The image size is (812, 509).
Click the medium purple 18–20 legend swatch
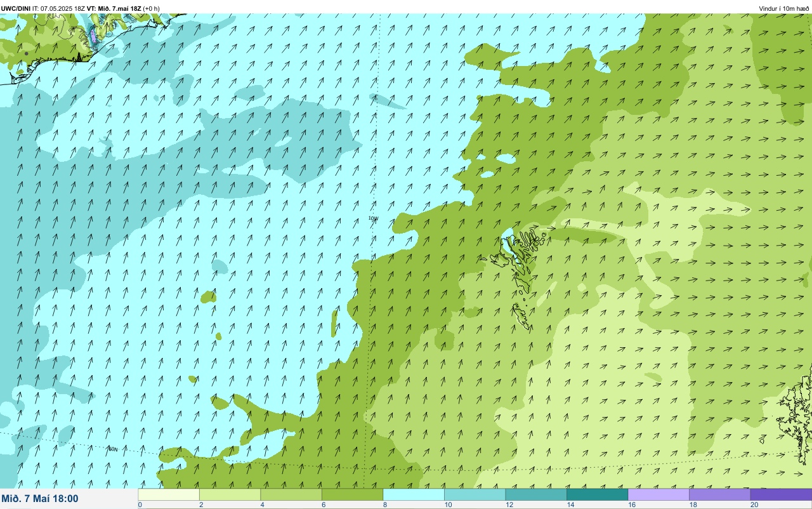pos(719,494)
